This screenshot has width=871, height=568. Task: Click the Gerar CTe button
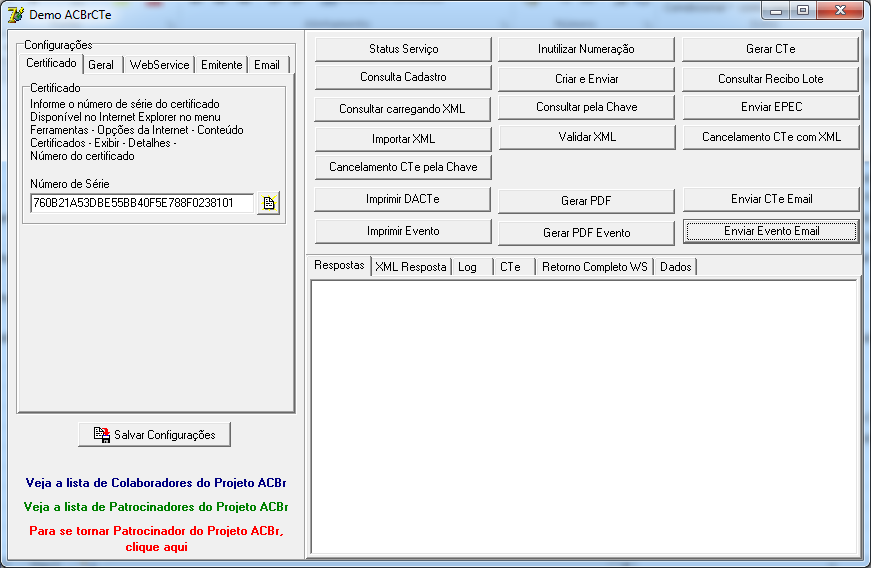[x=770, y=49]
